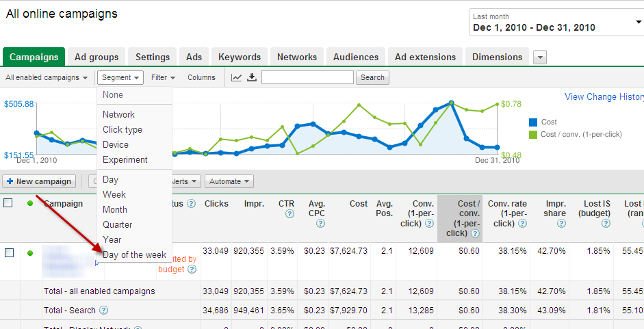Click green status dot in table header
644x329 pixels.
[30, 203]
